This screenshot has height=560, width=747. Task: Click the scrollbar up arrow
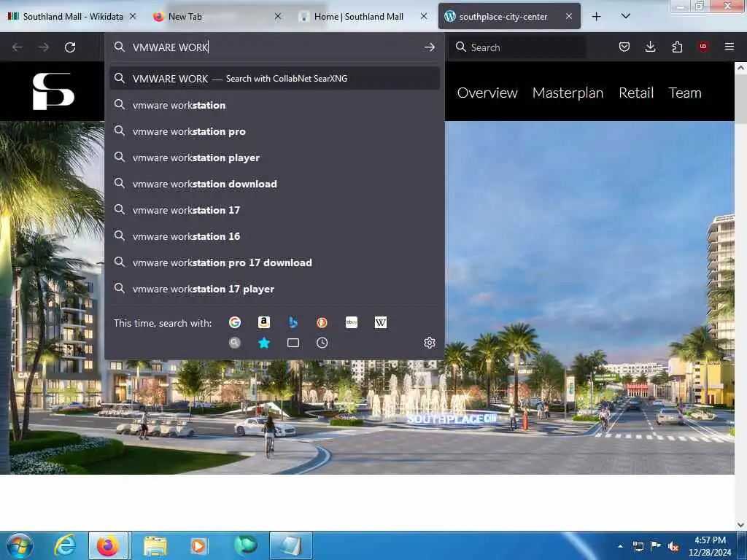(740, 68)
